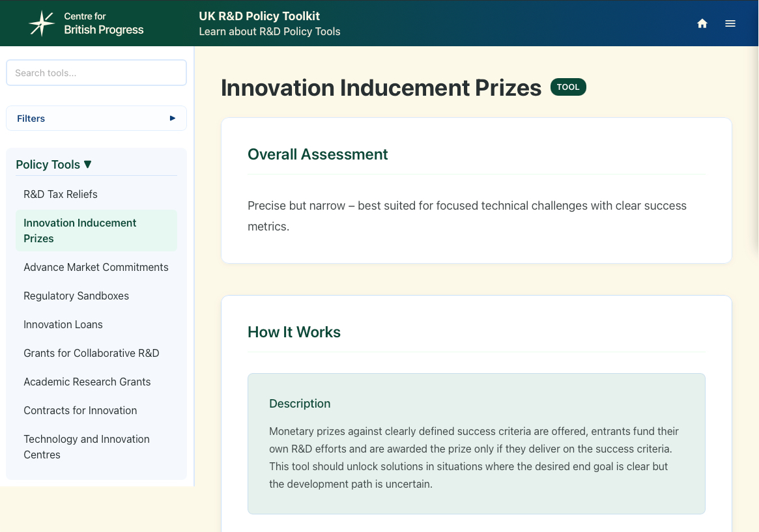Open Advance Market Commitments page
The image size is (759, 532).
[96, 267]
